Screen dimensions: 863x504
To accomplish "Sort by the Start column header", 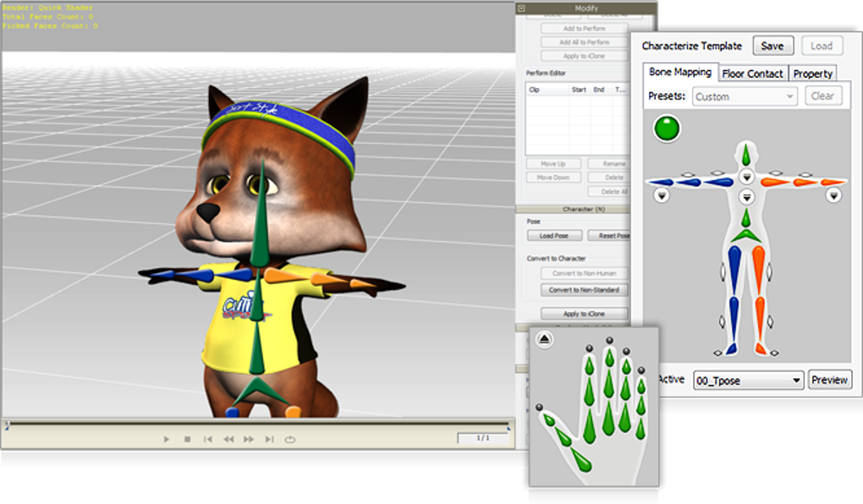I will tap(579, 90).
